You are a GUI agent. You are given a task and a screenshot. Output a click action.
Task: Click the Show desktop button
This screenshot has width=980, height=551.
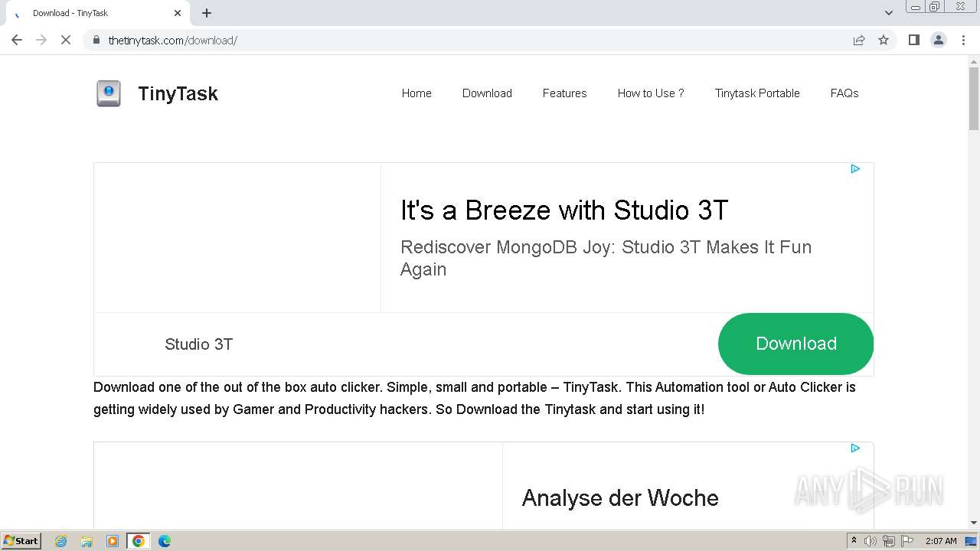971,541
